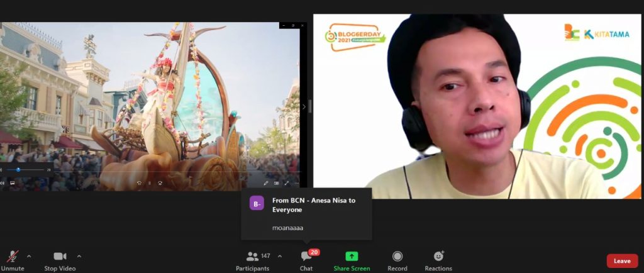Image resolution: width=644 pixels, height=273 pixels.
Task: Maximize the shared video player window
Action: click(x=293, y=25)
